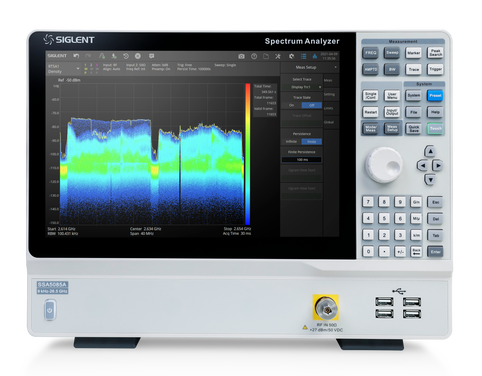
Task: Switch Persistence to Infinite
Action: pos(292,142)
